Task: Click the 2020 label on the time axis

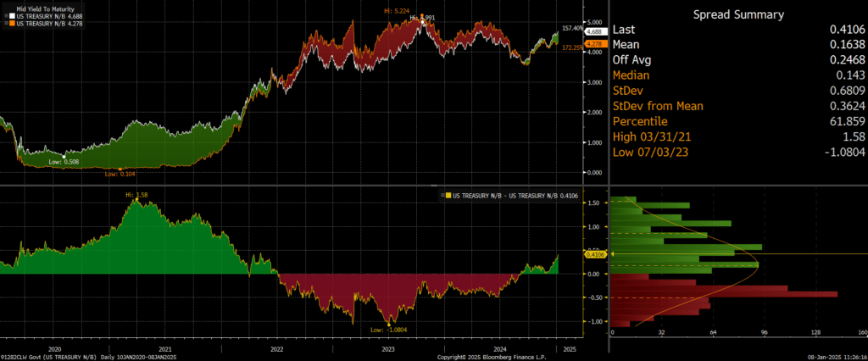Action: 54,349
